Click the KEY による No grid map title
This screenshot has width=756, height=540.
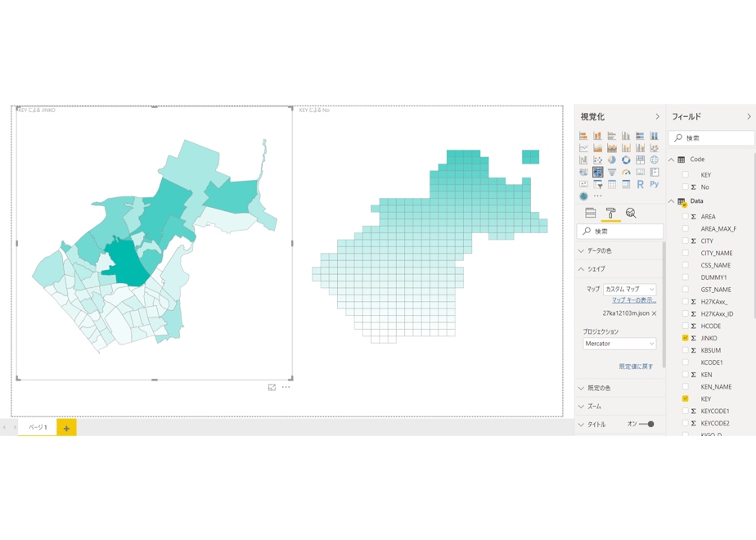point(314,110)
